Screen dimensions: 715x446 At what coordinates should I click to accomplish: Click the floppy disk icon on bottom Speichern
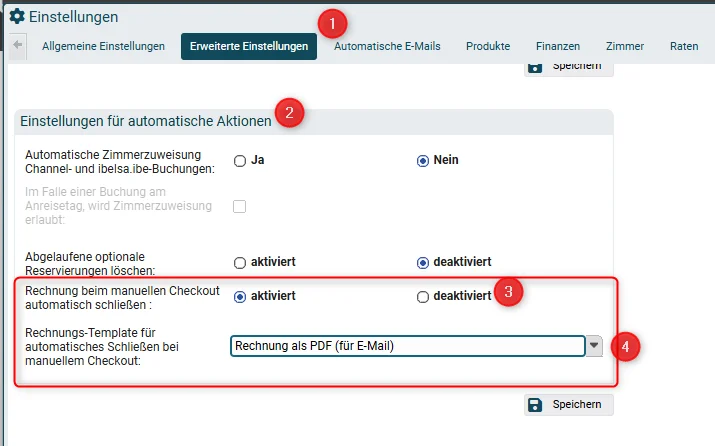[x=535, y=405]
